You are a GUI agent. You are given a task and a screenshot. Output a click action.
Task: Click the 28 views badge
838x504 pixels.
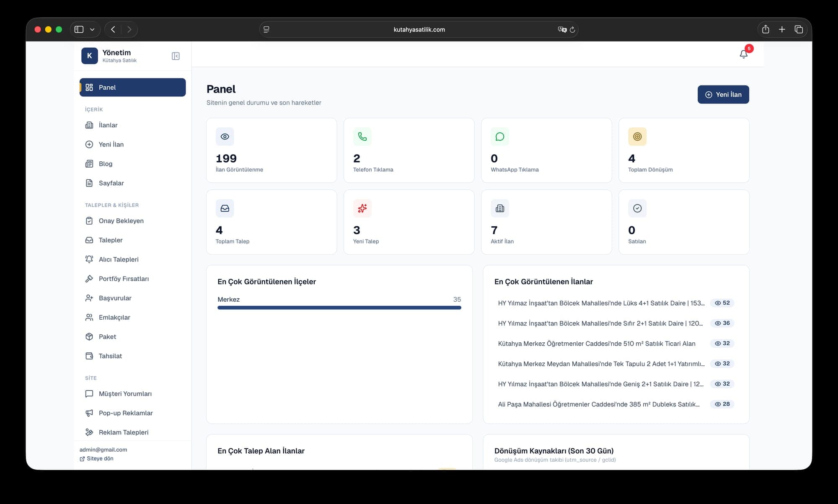[722, 404]
